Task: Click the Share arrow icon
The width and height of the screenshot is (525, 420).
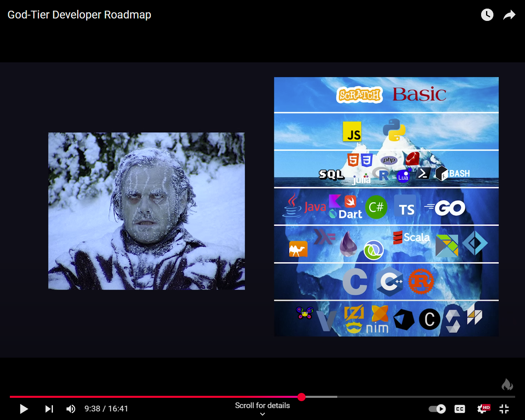Action: 509,15
